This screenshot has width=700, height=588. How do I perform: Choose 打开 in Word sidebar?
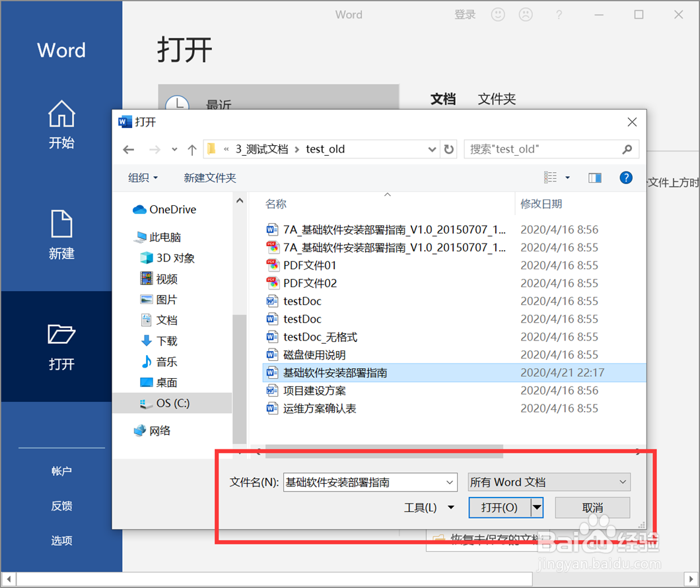coord(61,347)
